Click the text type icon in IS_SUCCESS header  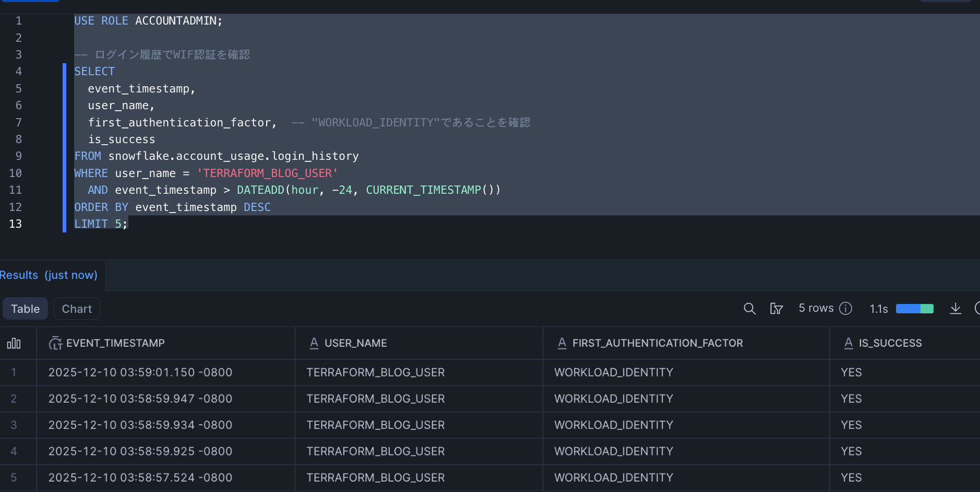click(848, 343)
